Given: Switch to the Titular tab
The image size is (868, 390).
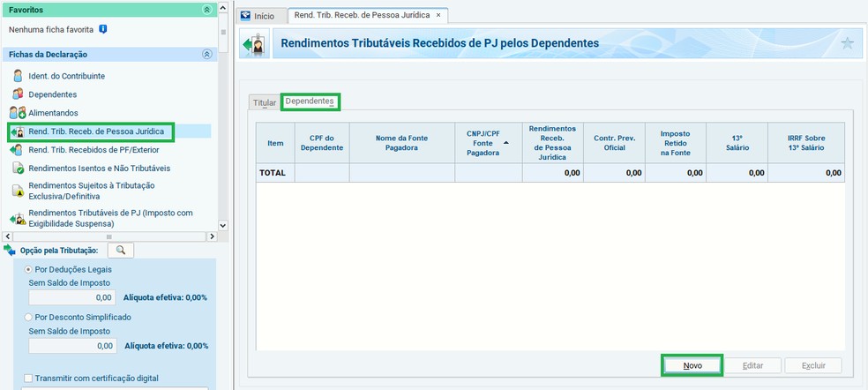Looking at the screenshot, I should click(264, 102).
